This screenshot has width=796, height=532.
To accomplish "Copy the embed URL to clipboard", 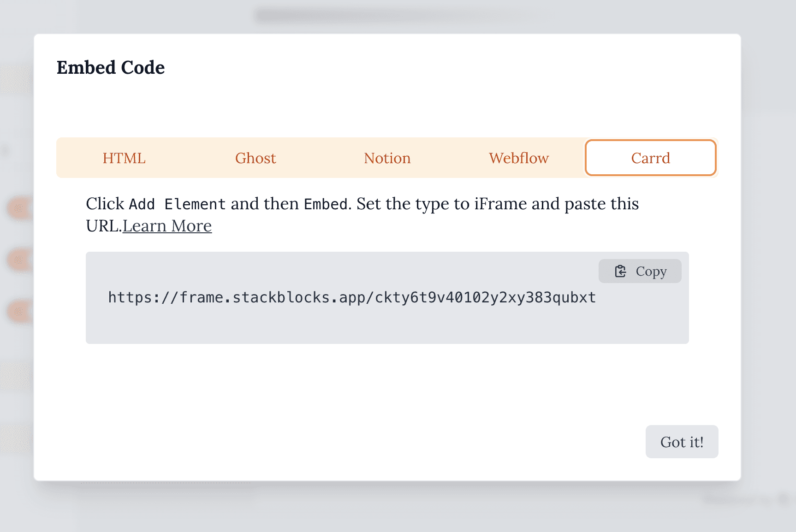I will 640,271.
